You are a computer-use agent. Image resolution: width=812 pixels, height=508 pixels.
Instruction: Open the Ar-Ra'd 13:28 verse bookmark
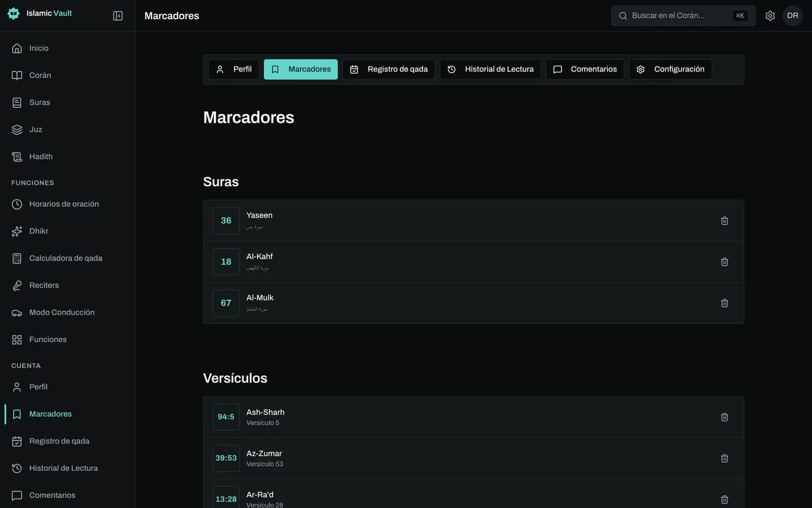click(473, 494)
